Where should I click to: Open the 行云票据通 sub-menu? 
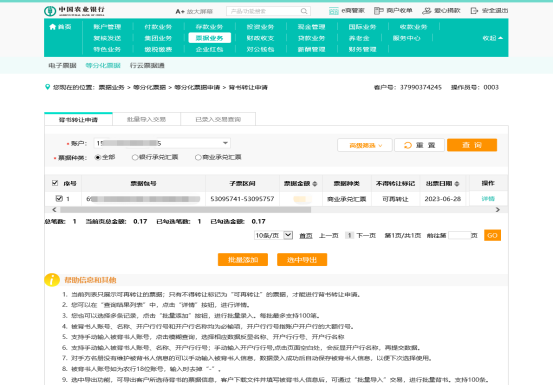[x=147, y=65]
